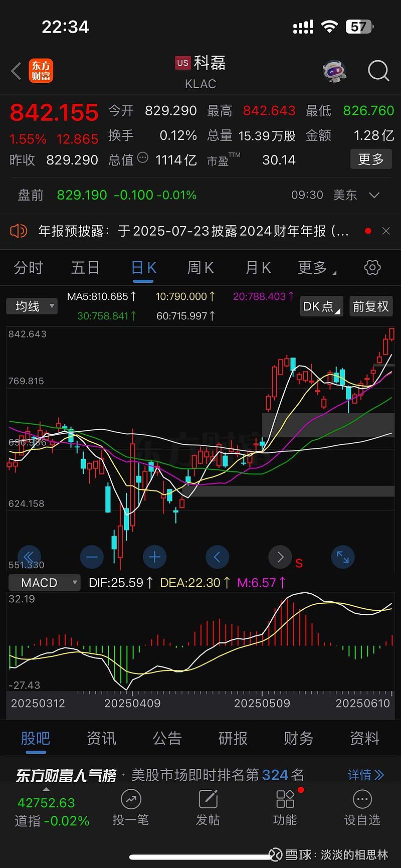
Task: Tap the 市盈 30.14 value
Action: coord(279,160)
